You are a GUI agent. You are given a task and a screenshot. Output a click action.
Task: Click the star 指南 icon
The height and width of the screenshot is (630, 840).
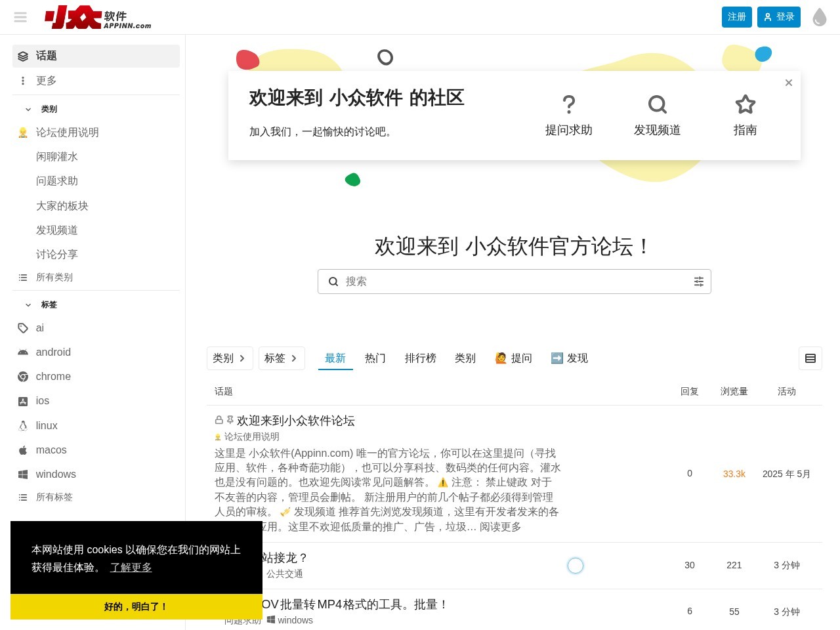745,104
